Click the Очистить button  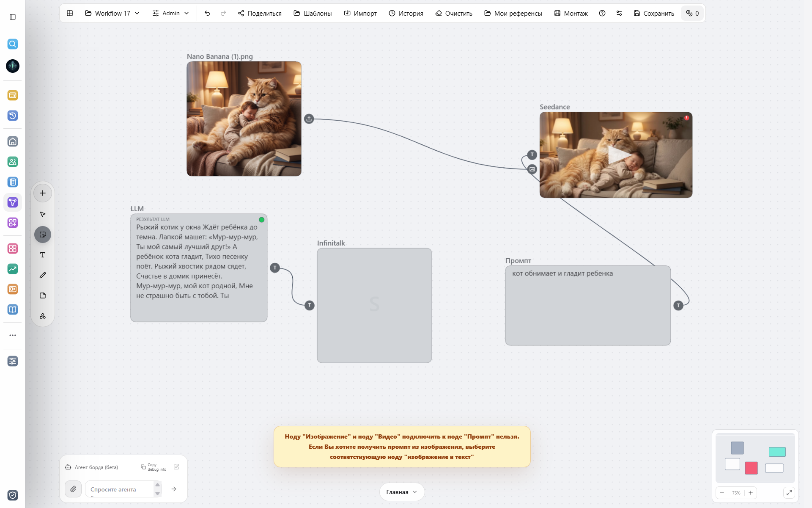click(x=454, y=13)
